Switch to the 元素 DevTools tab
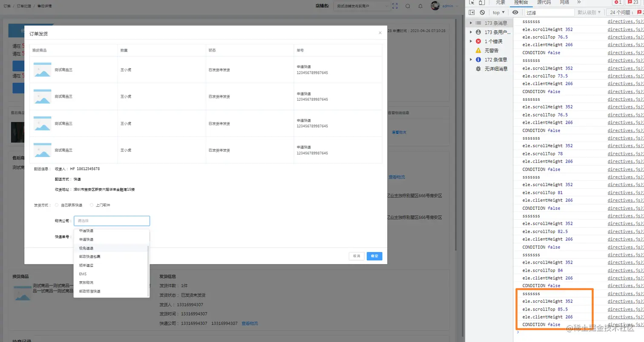The height and width of the screenshot is (342, 644). (500, 2)
